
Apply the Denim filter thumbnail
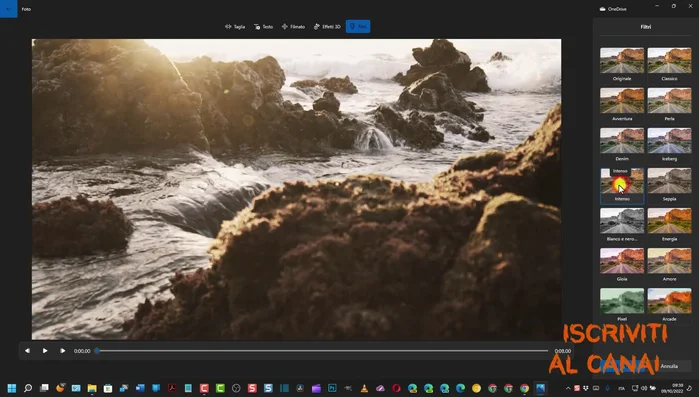[x=622, y=141]
